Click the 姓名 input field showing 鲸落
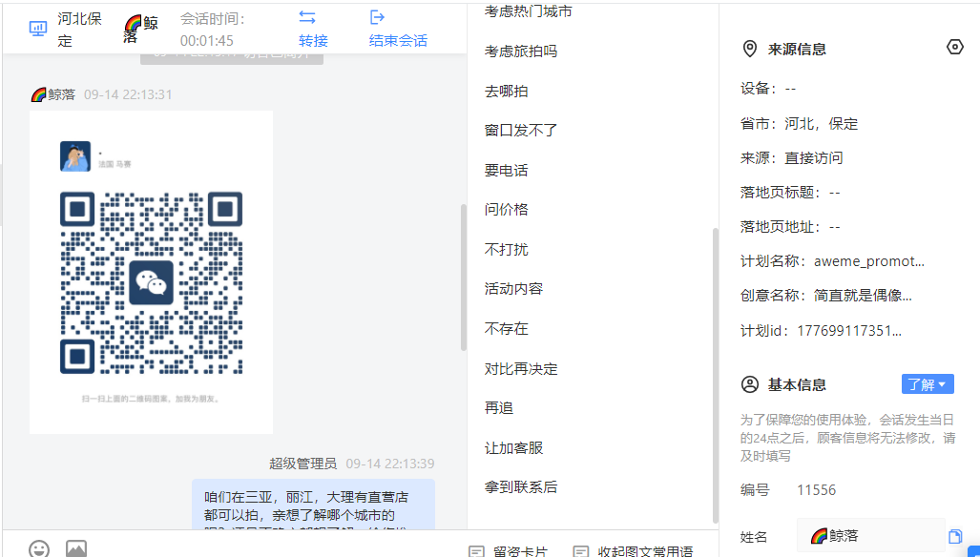The width and height of the screenshot is (980, 557). click(x=870, y=536)
